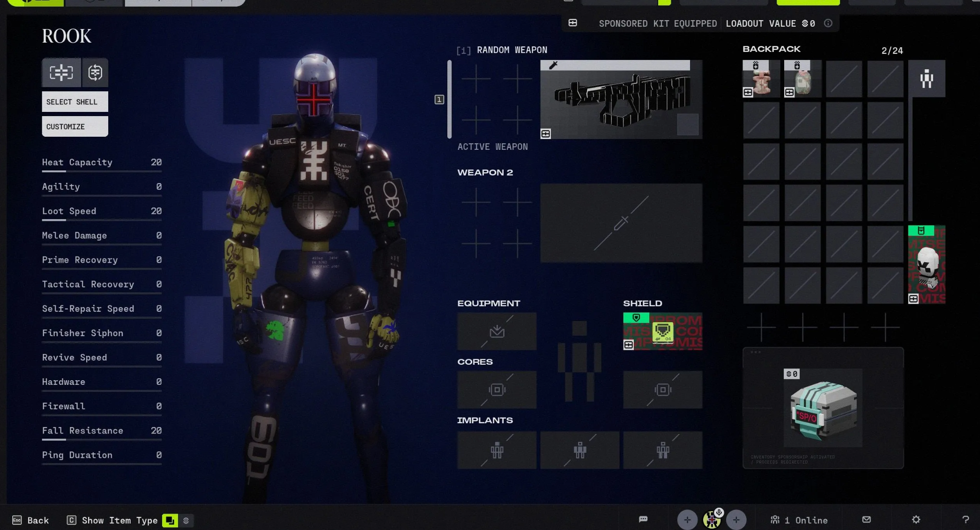The width and height of the screenshot is (980, 530).
Task: Select the equipped shield item slot
Action: [662, 331]
